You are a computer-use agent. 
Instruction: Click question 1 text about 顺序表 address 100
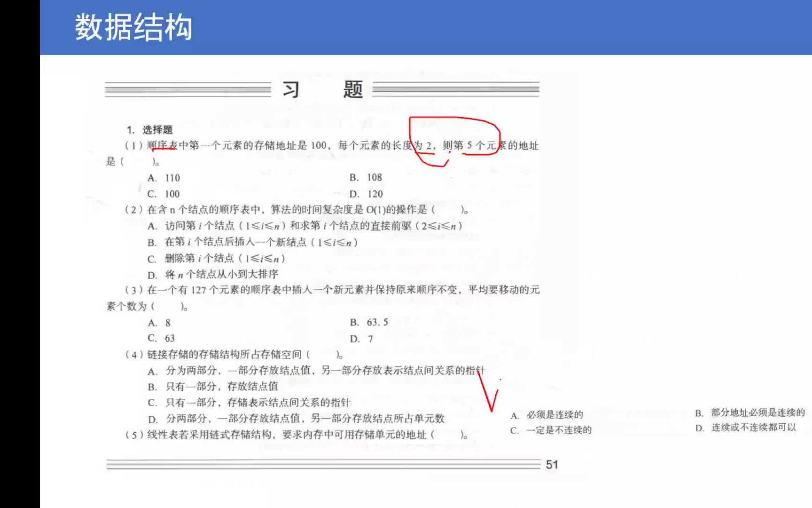[x=322, y=153]
